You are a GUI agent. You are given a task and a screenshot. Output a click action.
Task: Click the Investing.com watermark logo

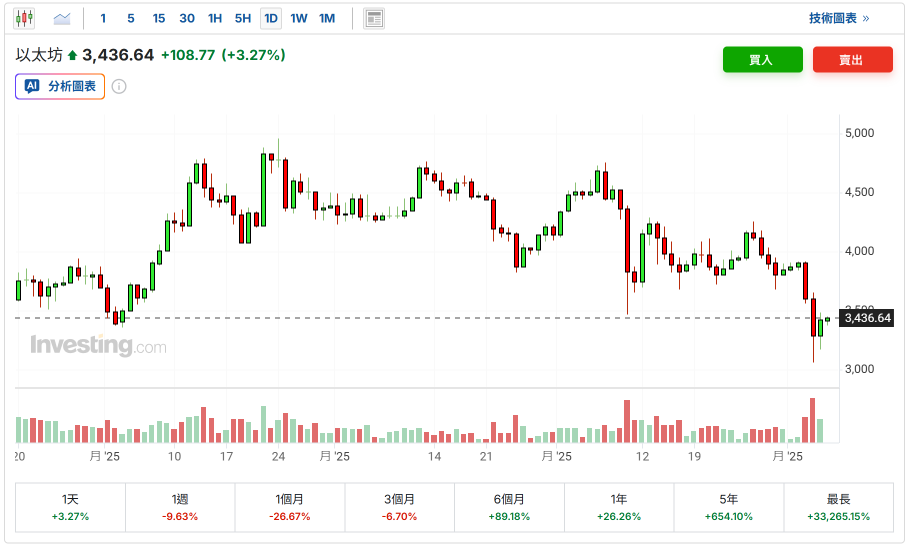coord(98,346)
